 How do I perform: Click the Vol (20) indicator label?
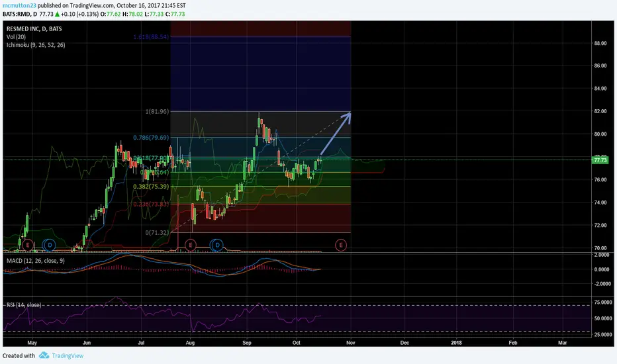16,37
